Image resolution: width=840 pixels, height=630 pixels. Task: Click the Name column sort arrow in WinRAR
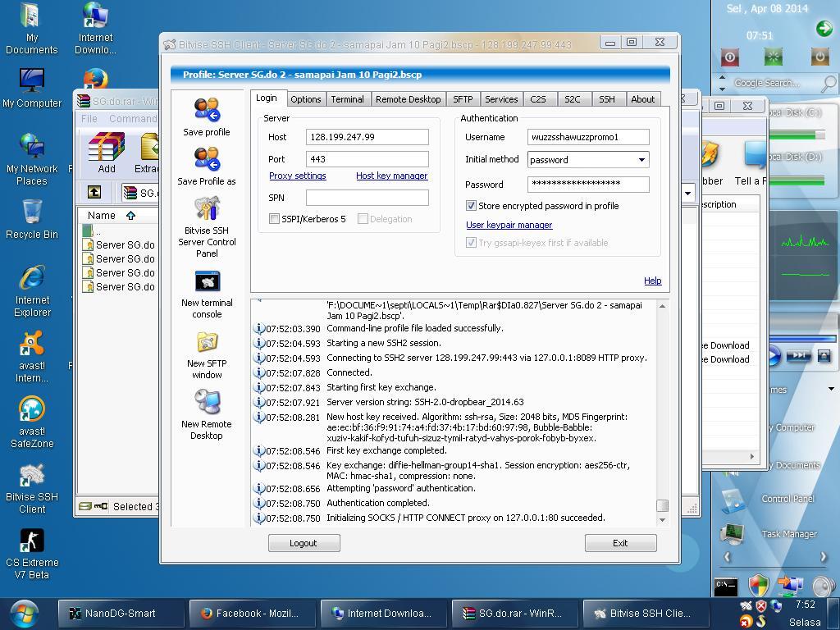click(130, 216)
